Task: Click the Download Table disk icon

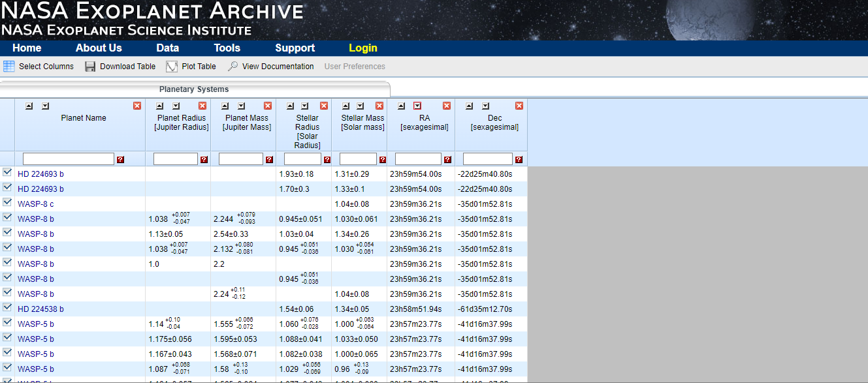Action: coord(90,67)
